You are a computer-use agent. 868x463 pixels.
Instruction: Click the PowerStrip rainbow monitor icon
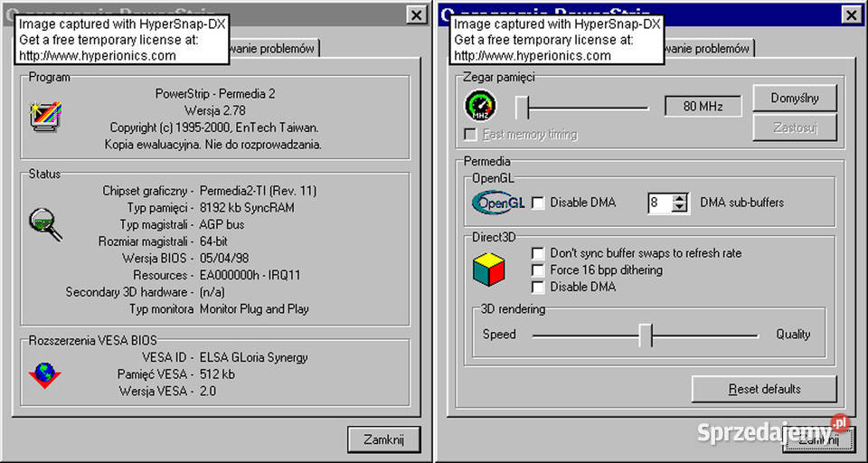[x=45, y=117]
